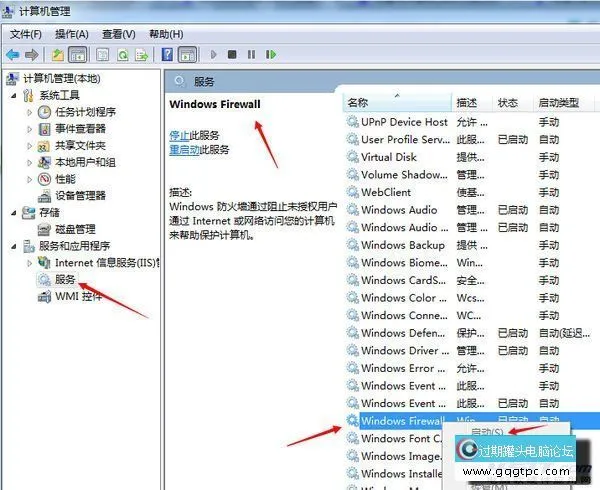Click the Properties toolbar icon
The height and width of the screenshot is (490, 600).
(103, 55)
